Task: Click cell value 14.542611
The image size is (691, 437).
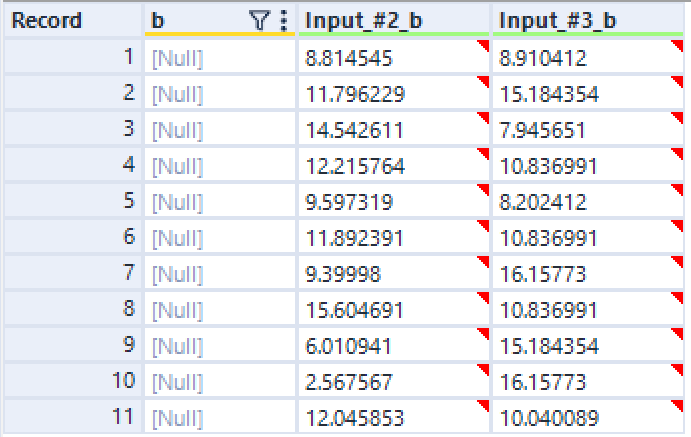Action: [x=354, y=130]
